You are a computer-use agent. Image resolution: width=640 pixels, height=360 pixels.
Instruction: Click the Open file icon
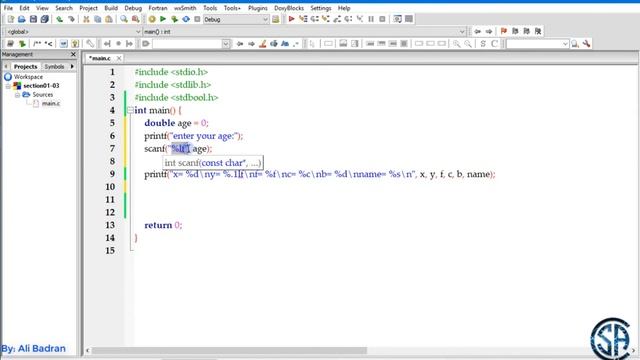22,19
